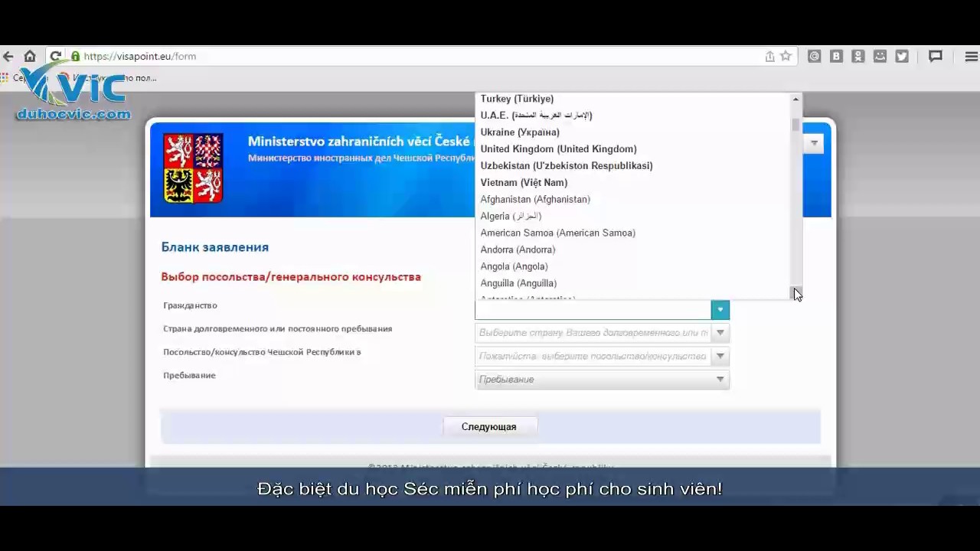The width and height of the screenshot is (980, 551).
Task: Open the language dropdown arrow in the header
Action: pos(814,143)
